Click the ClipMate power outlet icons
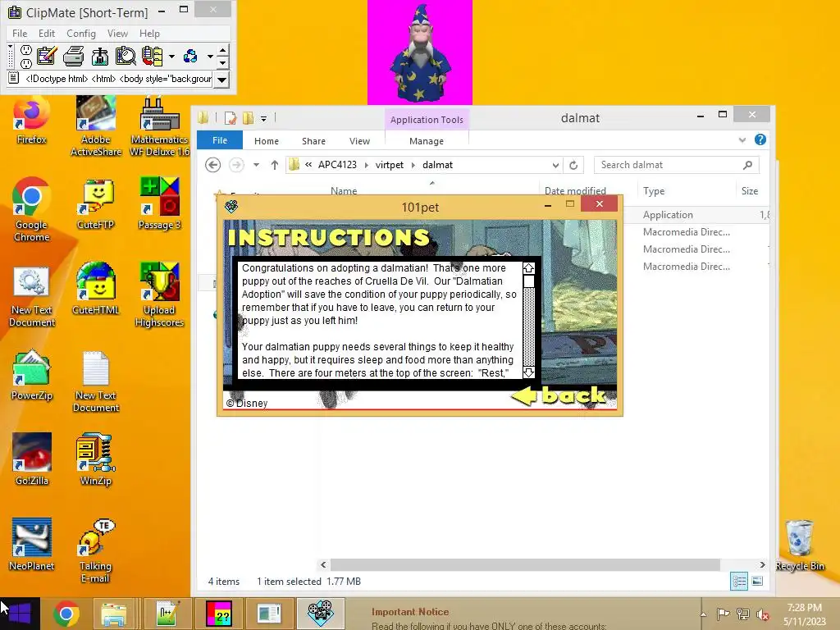The height and width of the screenshot is (630, 840). tap(25, 57)
